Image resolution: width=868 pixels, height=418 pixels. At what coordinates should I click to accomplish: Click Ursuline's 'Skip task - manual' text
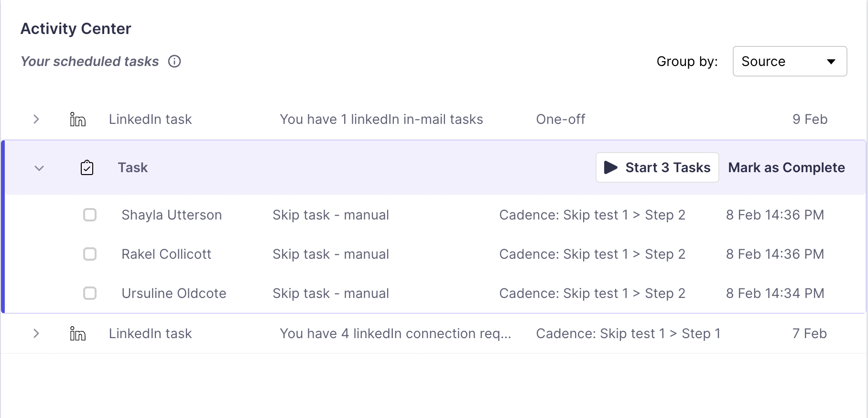331,294
